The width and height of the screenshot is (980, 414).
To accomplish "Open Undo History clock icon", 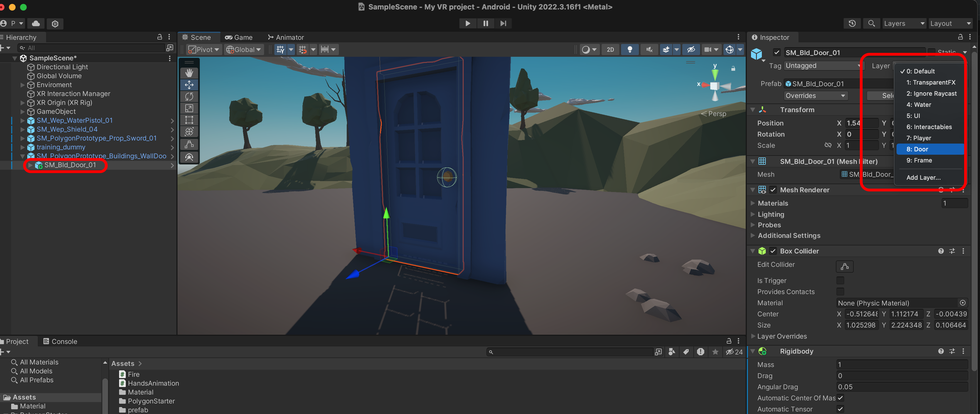I will click(852, 23).
